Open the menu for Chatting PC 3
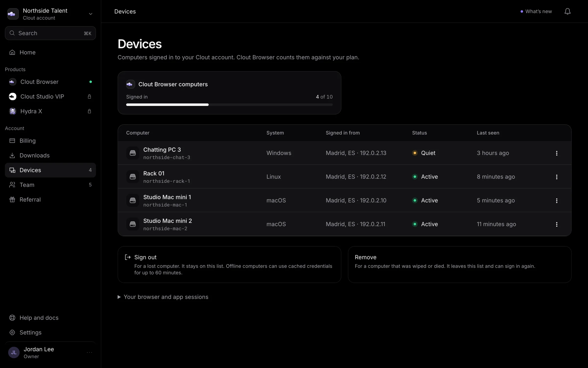 [557, 153]
